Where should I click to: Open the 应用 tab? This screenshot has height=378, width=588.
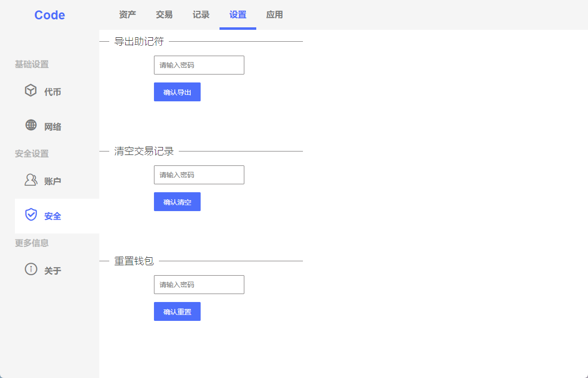275,14
